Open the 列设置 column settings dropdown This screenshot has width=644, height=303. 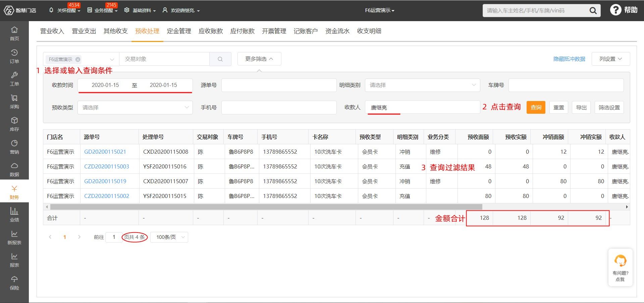[x=611, y=59]
